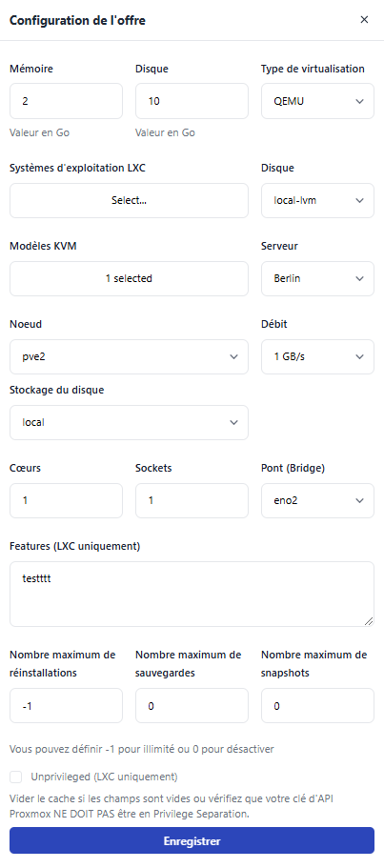Focus the Disque size input field
This screenshot has width=384, height=868.
192,101
